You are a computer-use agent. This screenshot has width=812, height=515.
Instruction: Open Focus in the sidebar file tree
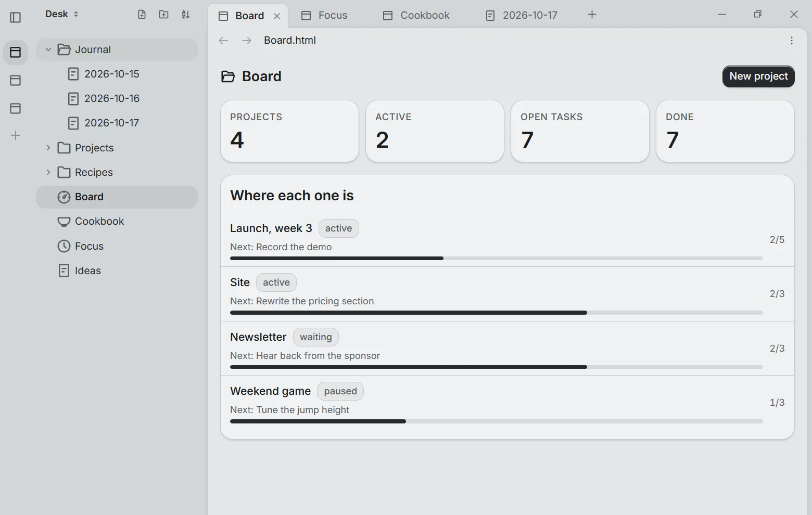[117, 246]
